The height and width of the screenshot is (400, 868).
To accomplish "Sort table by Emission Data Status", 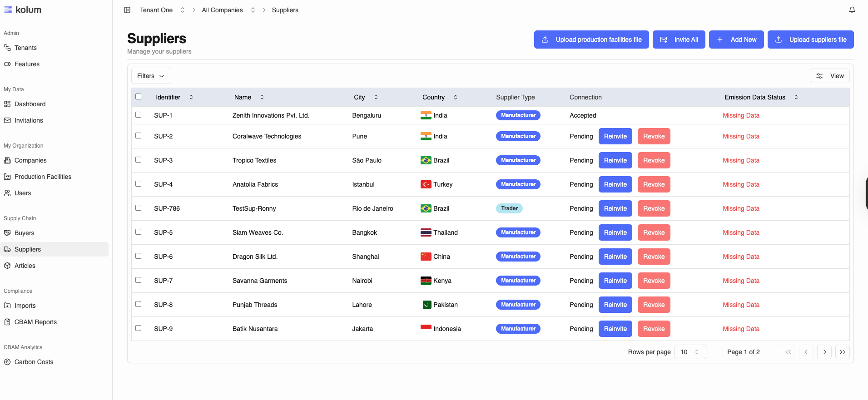I will 796,97.
